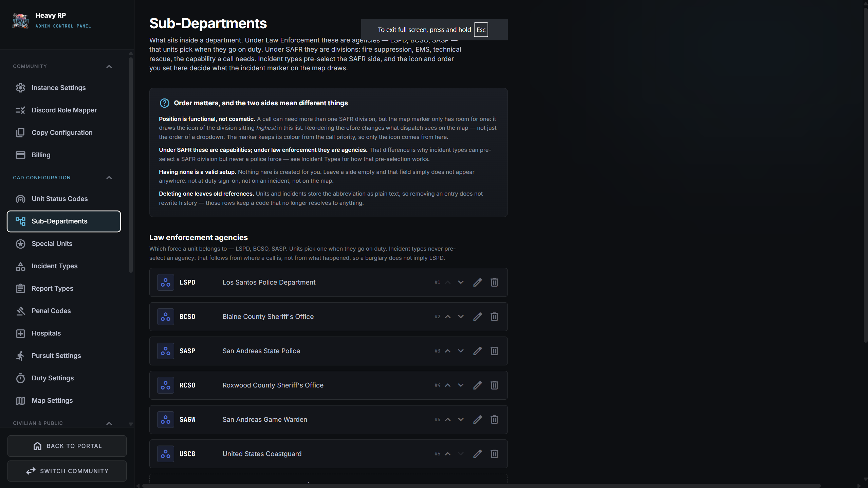Click the trash icon for USCG
The height and width of the screenshot is (488, 868).
[x=494, y=454]
